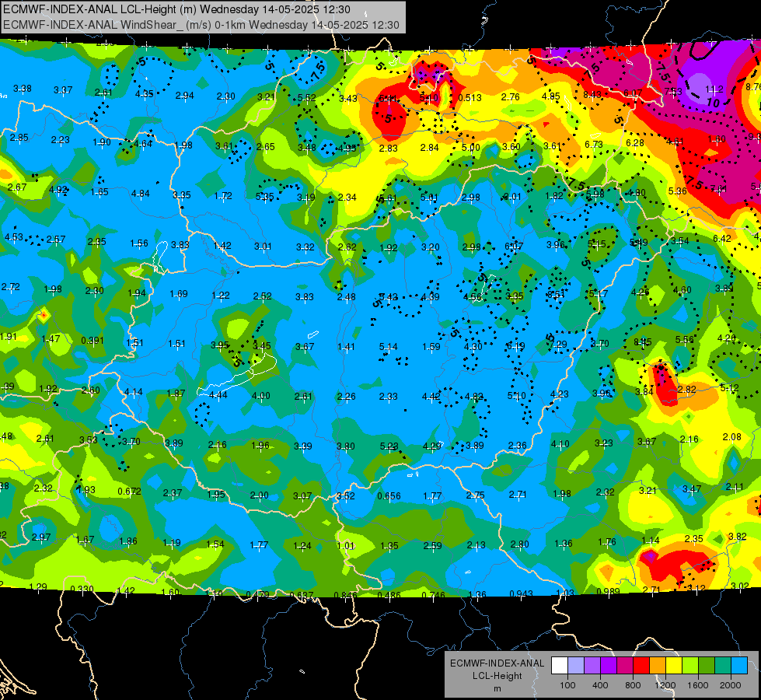Viewport: 761px width, 700px height.
Task: Click the legend scale label 400
Action: [x=600, y=685]
